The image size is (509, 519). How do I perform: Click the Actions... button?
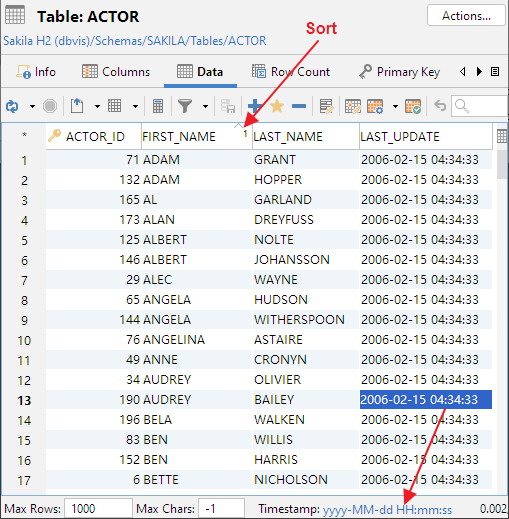point(466,15)
